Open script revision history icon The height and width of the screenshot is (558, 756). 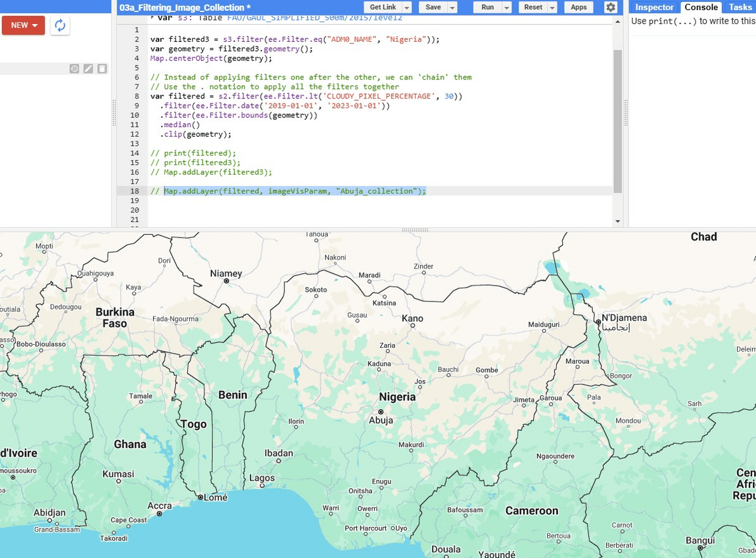pos(74,69)
